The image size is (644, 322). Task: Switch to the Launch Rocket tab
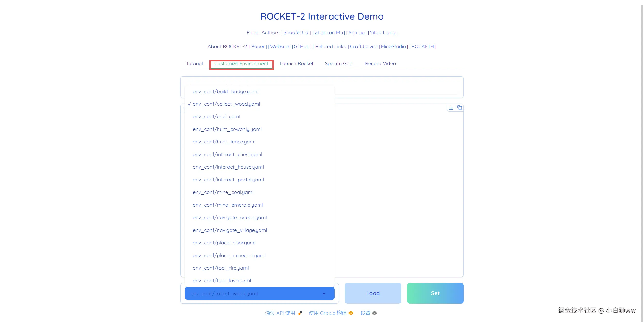[x=296, y=64]
